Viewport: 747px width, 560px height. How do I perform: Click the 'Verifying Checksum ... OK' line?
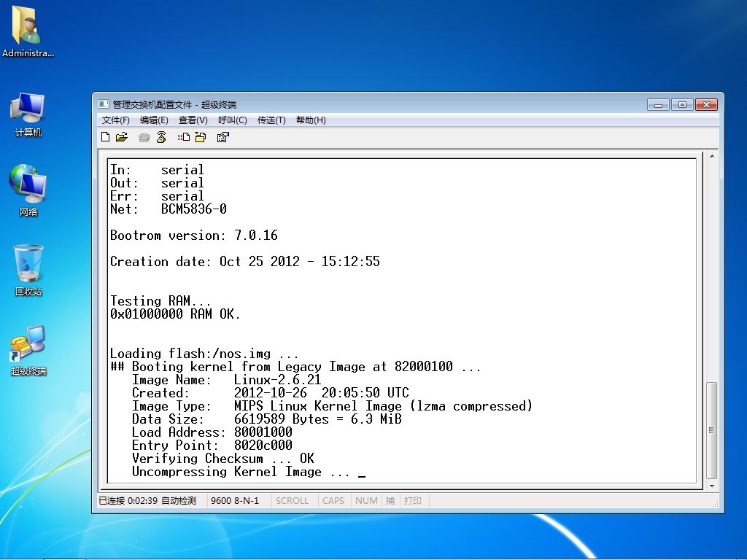pyautogui.click(x=223, y=459)
